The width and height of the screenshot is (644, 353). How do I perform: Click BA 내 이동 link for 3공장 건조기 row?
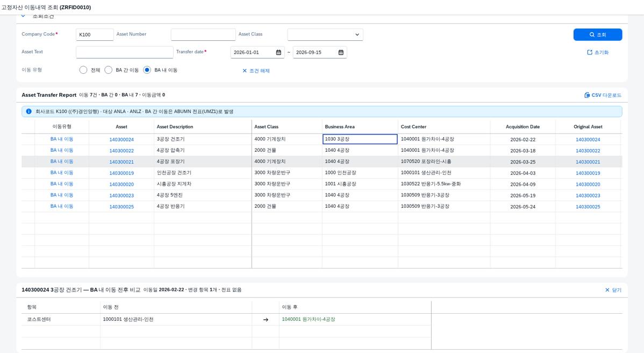coord(62,139)
